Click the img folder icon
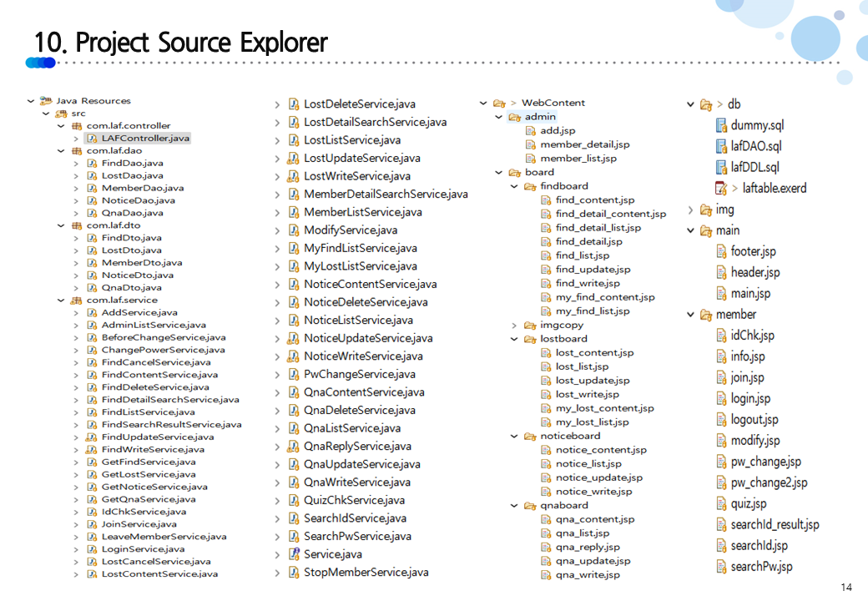Screen dimensions: 868x601 pos(706,210)
